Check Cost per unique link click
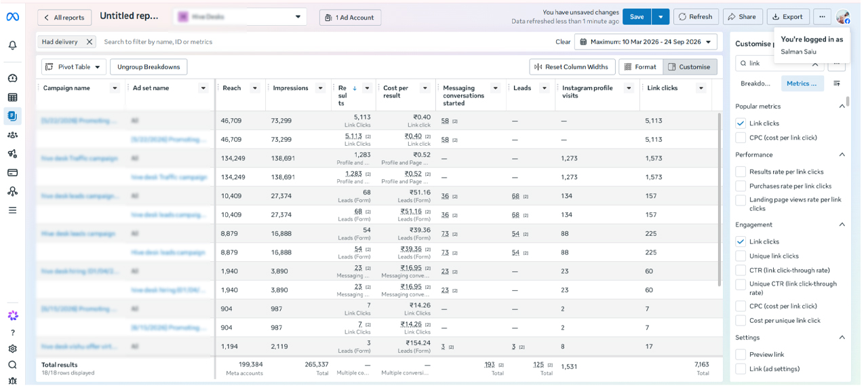Screen dimensions: 868x388 (x=741, y=321)
